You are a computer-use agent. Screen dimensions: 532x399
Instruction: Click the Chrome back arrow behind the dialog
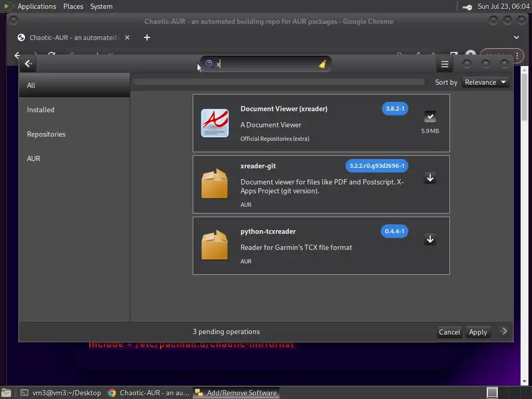tap(18, 55)
